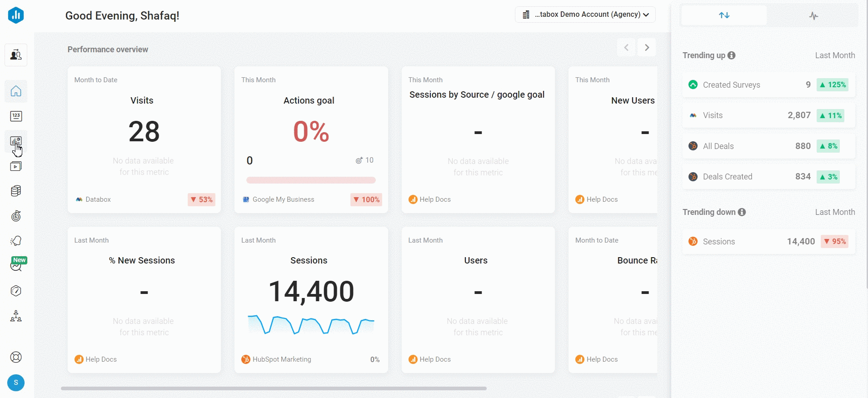Go to next Performance overview page
868x398 pixels.
pos(647,47)
